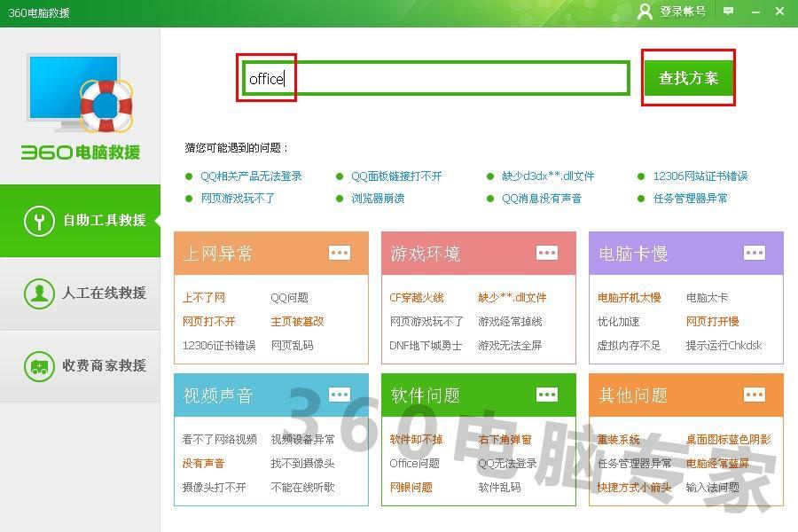Expand more options in 视频声音 card
Screen dimensions: 798x532
coord(340,395)
